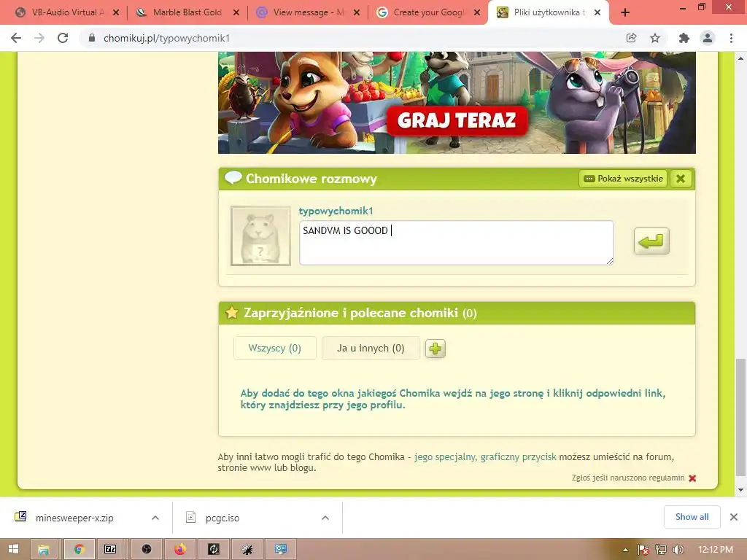Click the taskbar clock showing 12:12 PM
Screen dimensions: 747x560
click(x=715, y=550)
